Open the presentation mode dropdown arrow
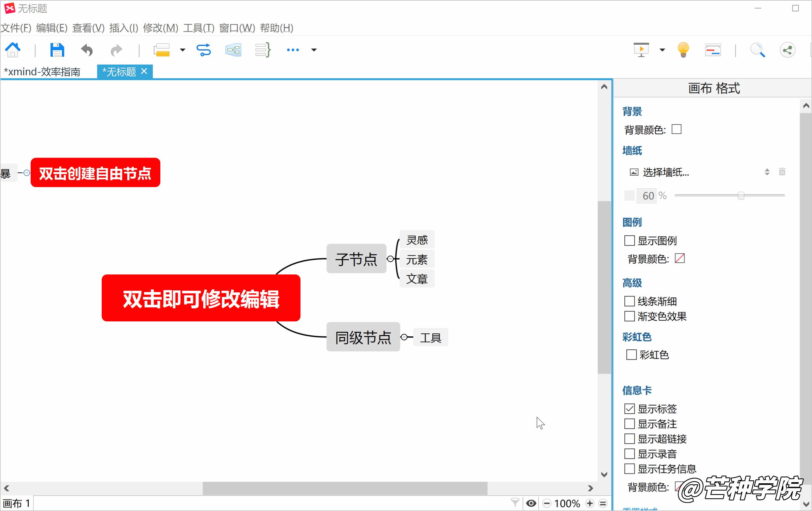The image size is (812, 511). tap(662, 50)
